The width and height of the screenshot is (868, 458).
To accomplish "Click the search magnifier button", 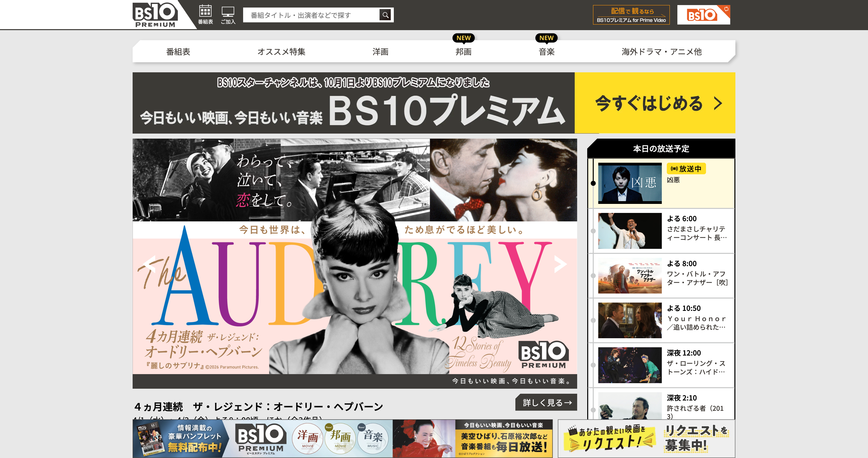I will coord(386,15).
